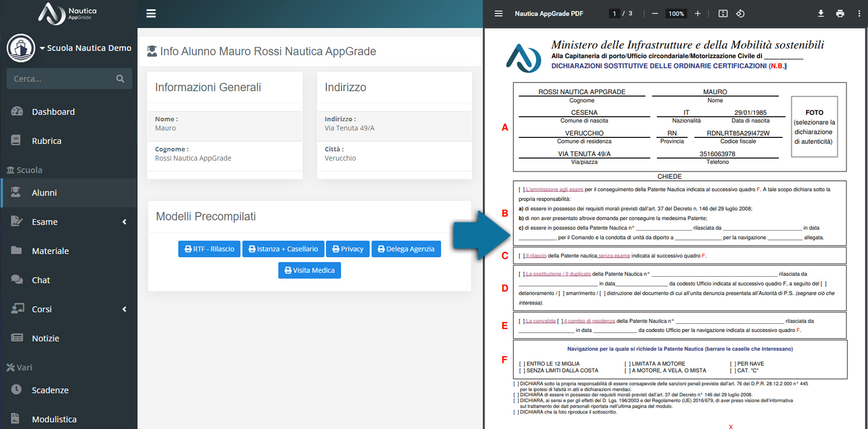The height and width of the screenshot is (429, 868).
Task: Check the La convalida box
Action: 522,321
